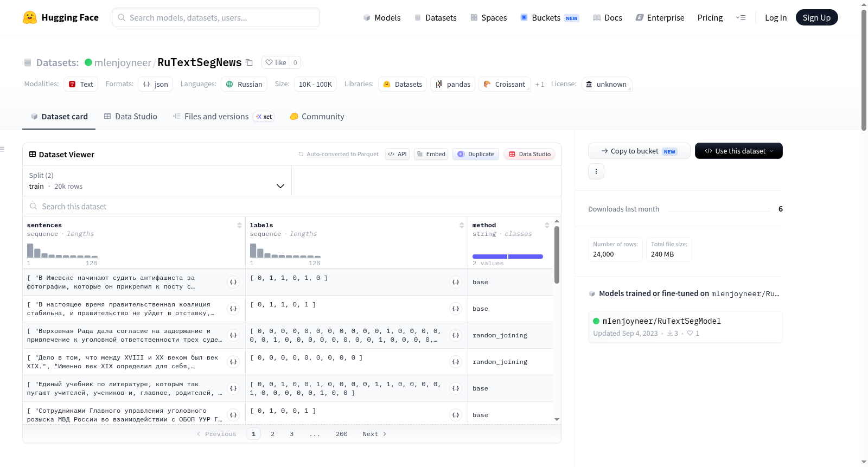Expand sentences cell in the 'Сотрудниками Главного' row
The height and width of the screenshot is (467, 868).
[233, 415]
